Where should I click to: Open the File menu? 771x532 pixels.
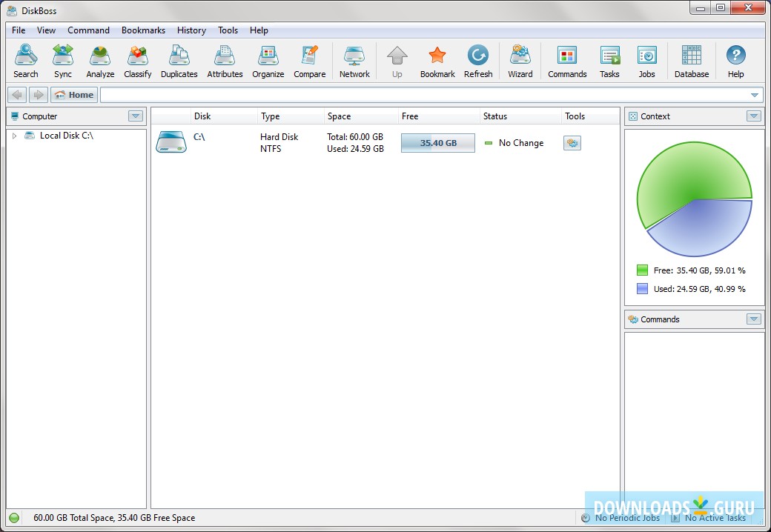19,30
